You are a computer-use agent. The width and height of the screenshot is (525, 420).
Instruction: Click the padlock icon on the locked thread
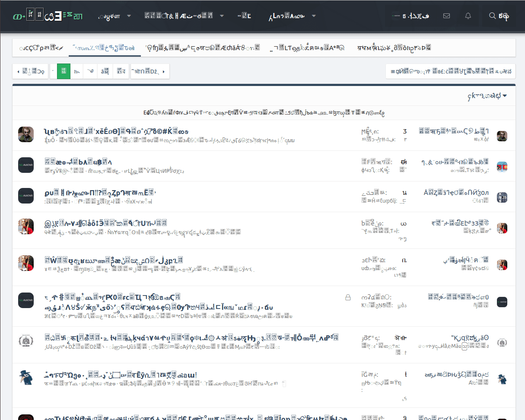[347, 297]
